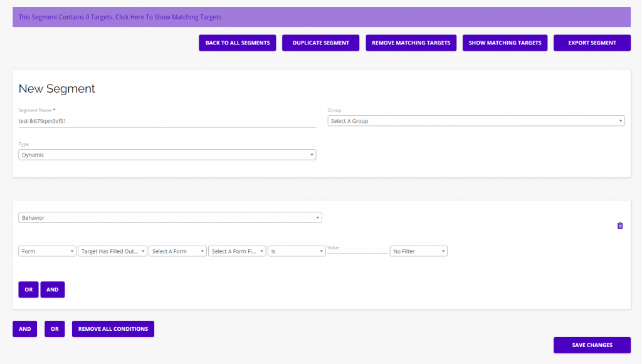Export the current segment

592,43
